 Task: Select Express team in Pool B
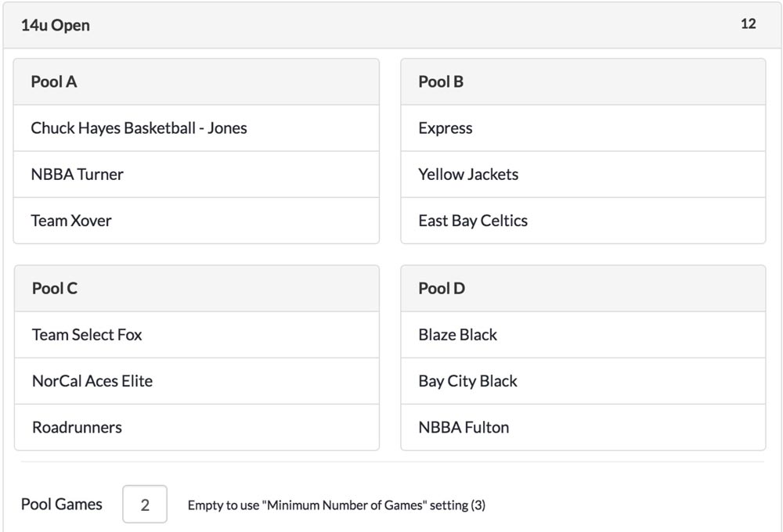pyautogui.click(x=446, y=128)
